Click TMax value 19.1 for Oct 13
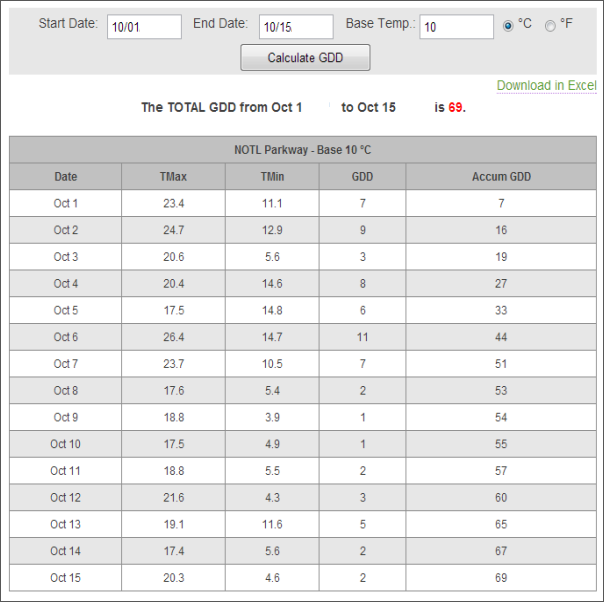 pyautogui.click(x=173, y=524)
